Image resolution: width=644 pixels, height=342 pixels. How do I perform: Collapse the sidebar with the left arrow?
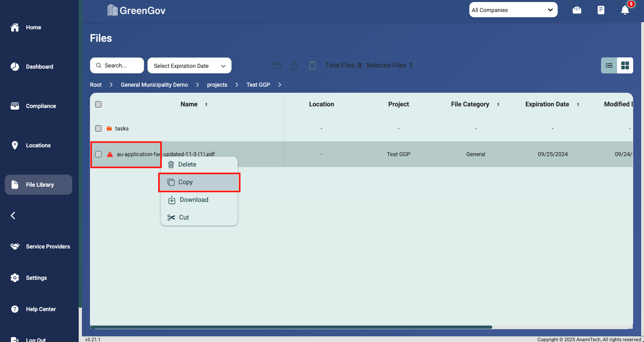coord(13,216)
